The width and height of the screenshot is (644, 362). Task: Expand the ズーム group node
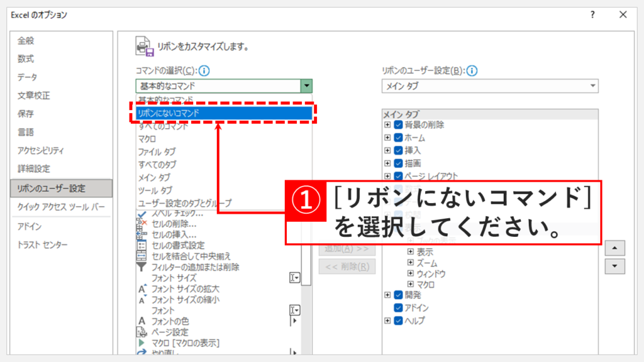(411, 263)
